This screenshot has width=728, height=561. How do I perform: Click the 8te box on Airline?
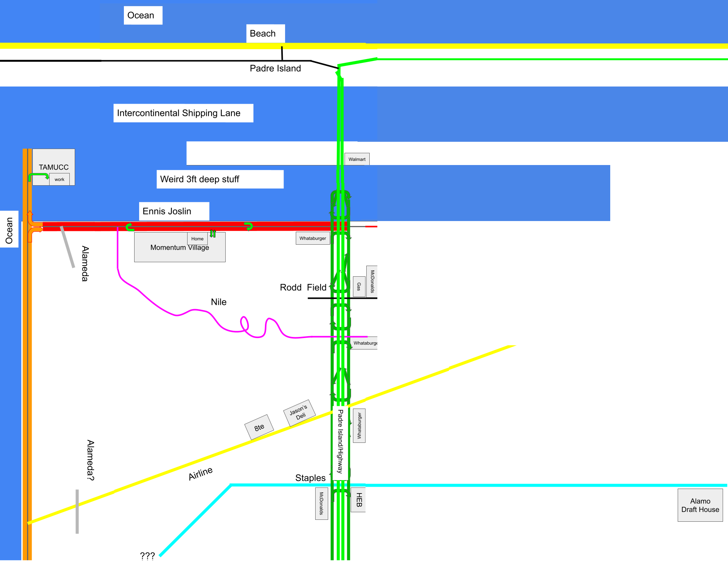pyautogui.click(x=259, y=427)
